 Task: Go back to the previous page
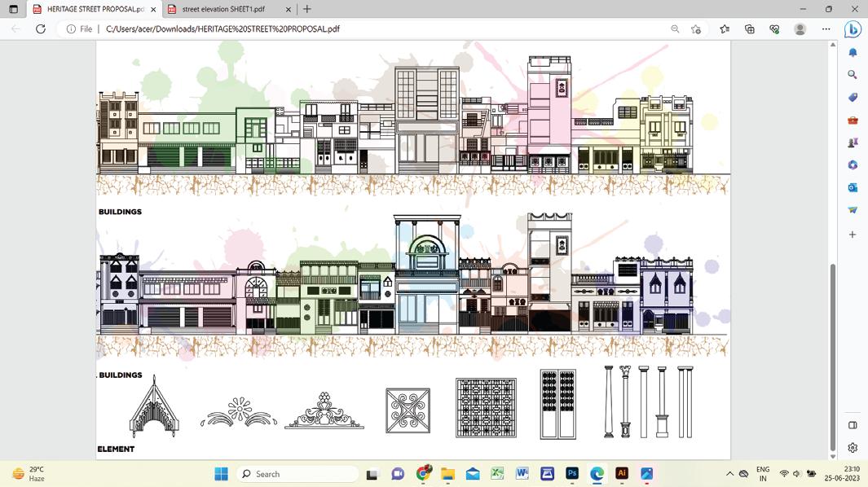coord(15,29)
